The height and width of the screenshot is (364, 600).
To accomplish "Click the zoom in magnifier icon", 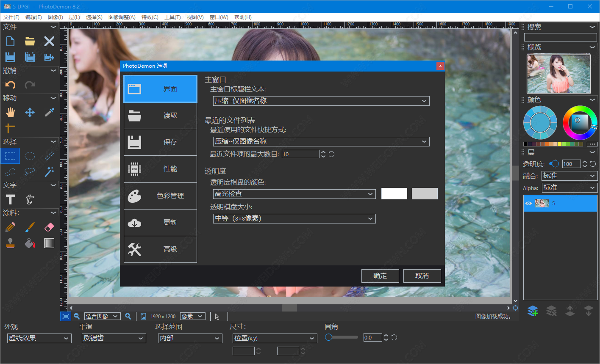I will (x=128, y=316).
